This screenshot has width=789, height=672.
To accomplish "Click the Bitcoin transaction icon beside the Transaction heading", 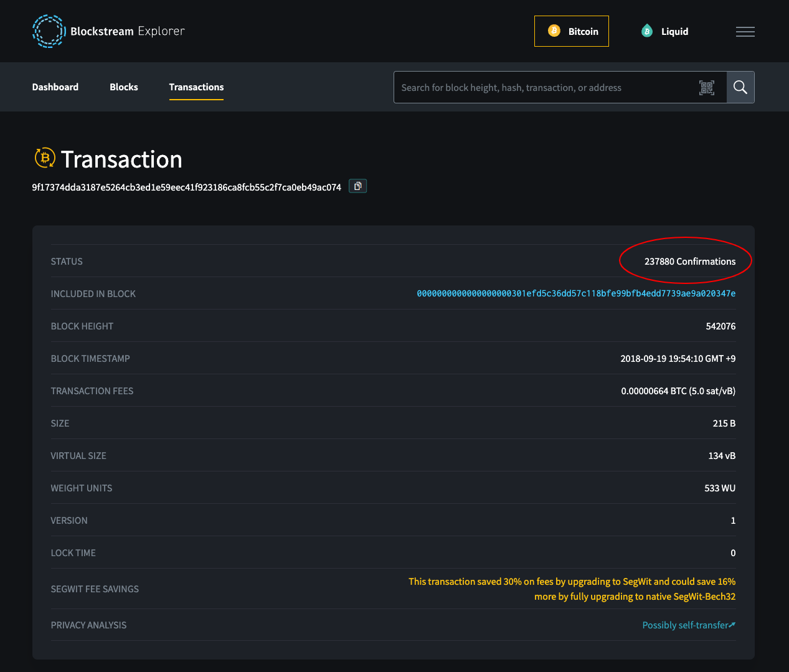I will [44, 159].
